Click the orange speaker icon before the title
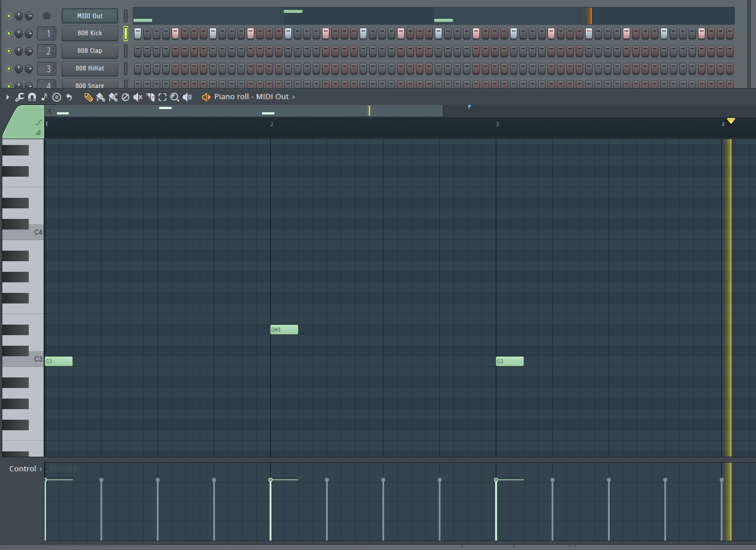 tap(206, 97)
